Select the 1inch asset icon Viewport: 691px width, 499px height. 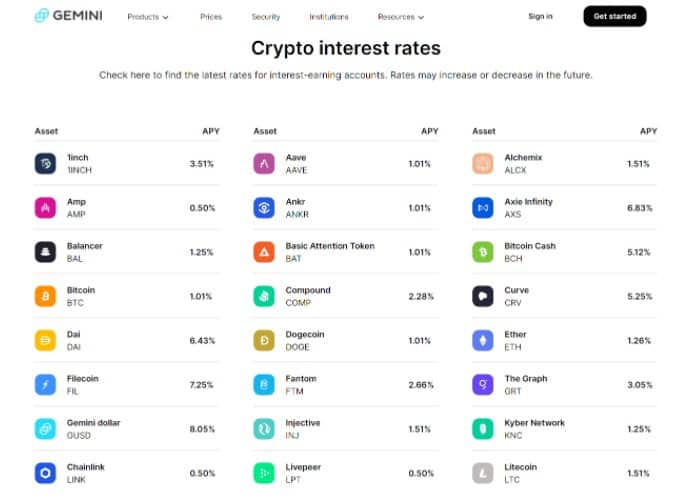click(x=45, y=164)
